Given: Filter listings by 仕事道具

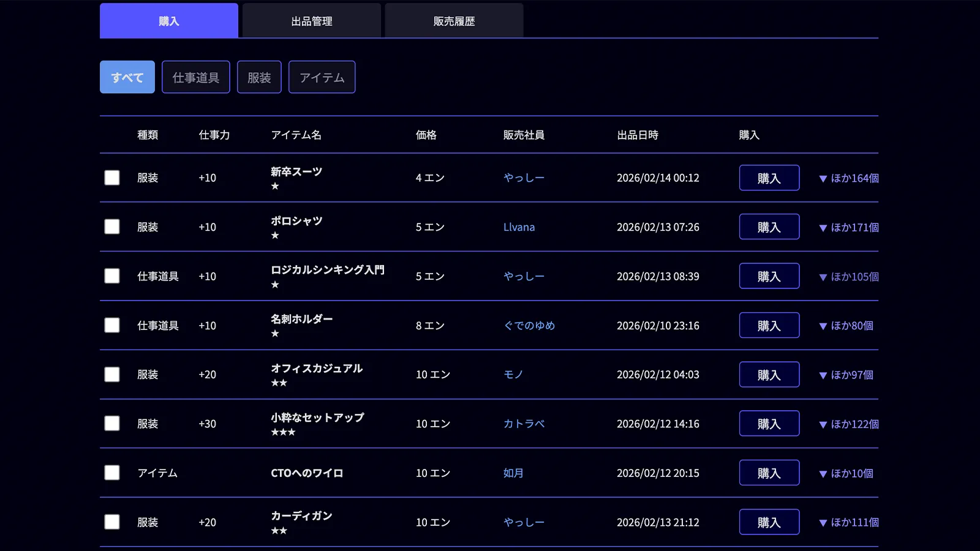Looking at the screenshot, I should pyautogui.click(x=195, y=77).
